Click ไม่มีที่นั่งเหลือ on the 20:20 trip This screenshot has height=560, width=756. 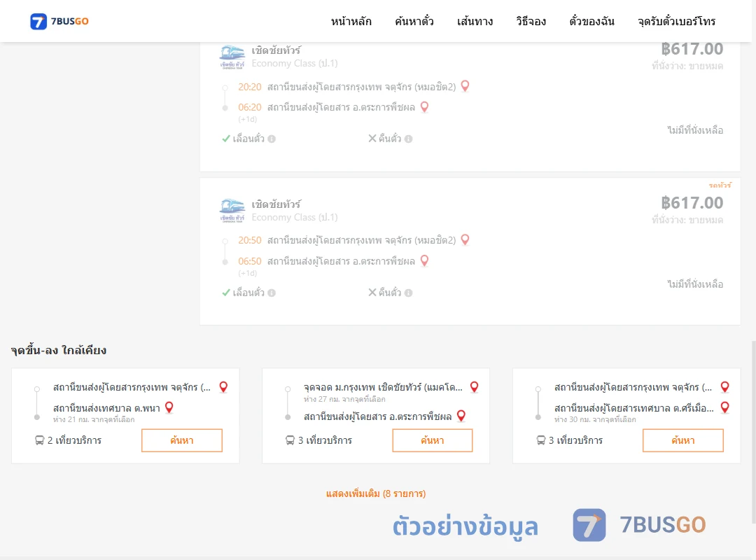click(x=695, y=130)
